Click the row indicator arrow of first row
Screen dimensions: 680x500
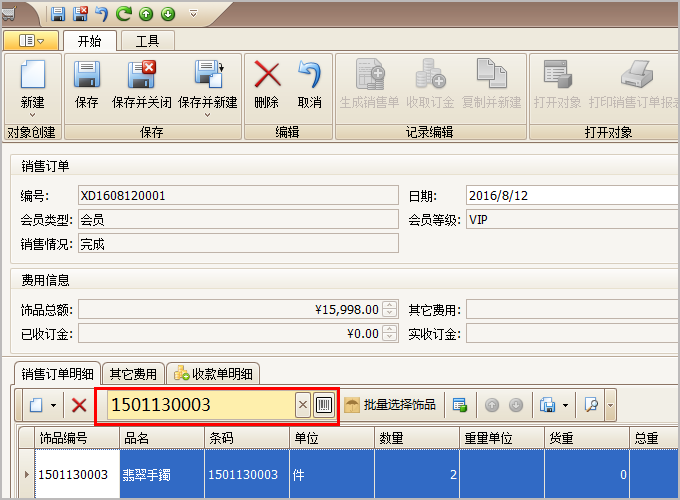(x=26, y=474)
